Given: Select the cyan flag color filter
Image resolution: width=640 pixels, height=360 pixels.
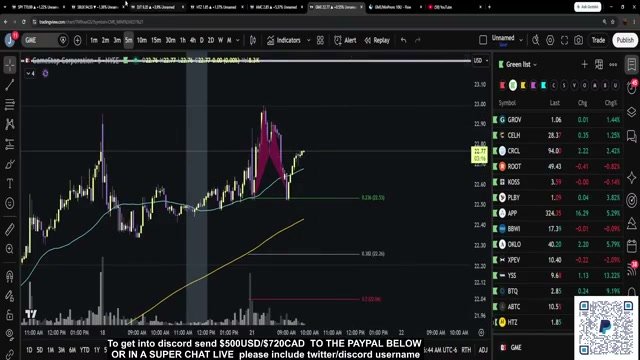Looking at the screenshot, I should tap(543, 85).
